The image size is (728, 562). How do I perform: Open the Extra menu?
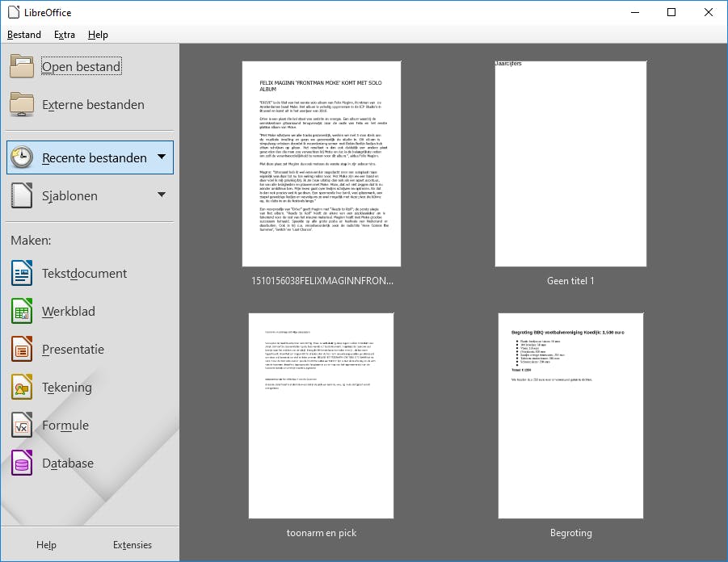65,35
